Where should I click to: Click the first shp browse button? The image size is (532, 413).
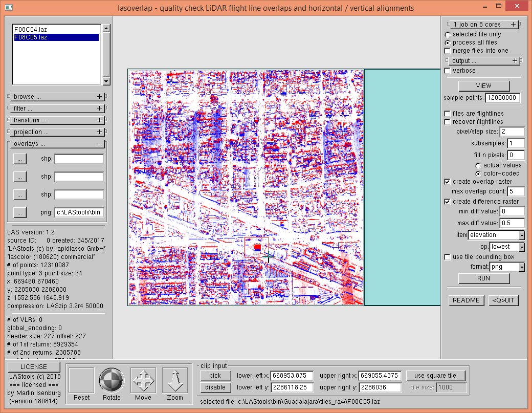coord(20,159)
